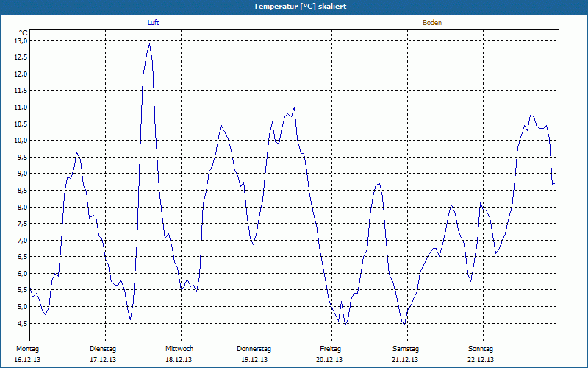
Task: Click the '6,0' y-axis value
Action: (x=23, y=273)
